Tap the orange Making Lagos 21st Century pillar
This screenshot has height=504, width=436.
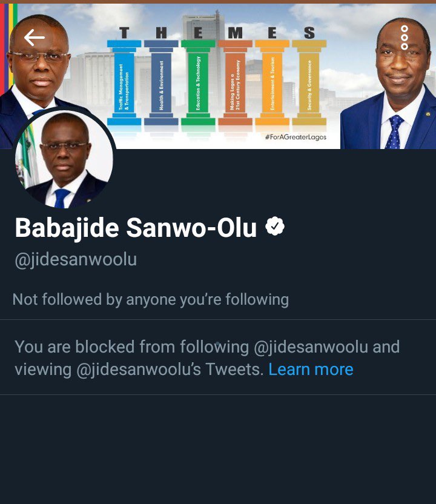pyautogui.click(x=235, y=82)
